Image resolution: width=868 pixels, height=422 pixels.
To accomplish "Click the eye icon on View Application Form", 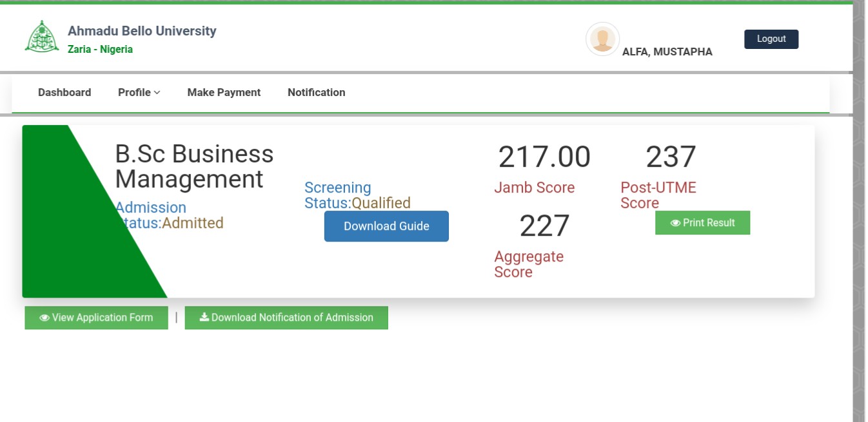I will 44,318.
